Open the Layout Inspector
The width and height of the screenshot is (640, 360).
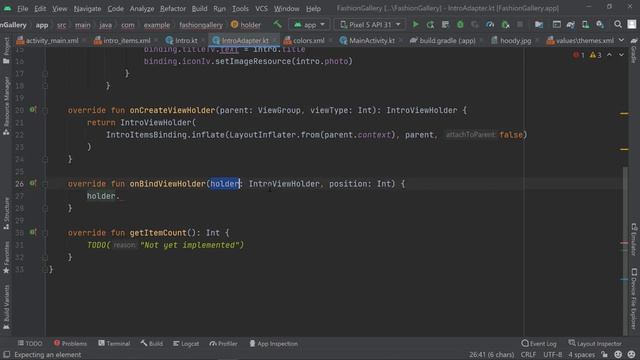coord(595,344)
